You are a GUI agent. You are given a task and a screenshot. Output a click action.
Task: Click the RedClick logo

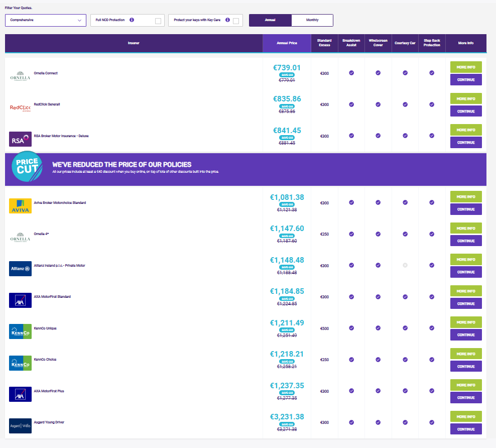tap(20, 108)
